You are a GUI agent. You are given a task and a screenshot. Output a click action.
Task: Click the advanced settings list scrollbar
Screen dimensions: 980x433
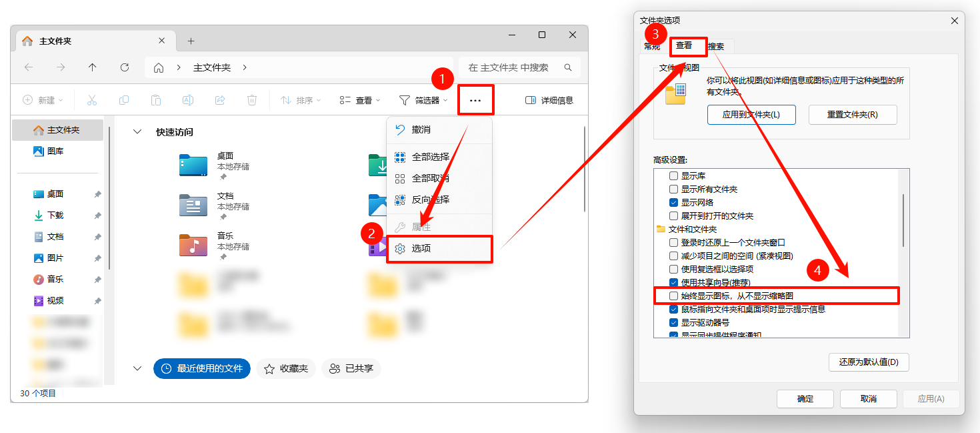903,220
